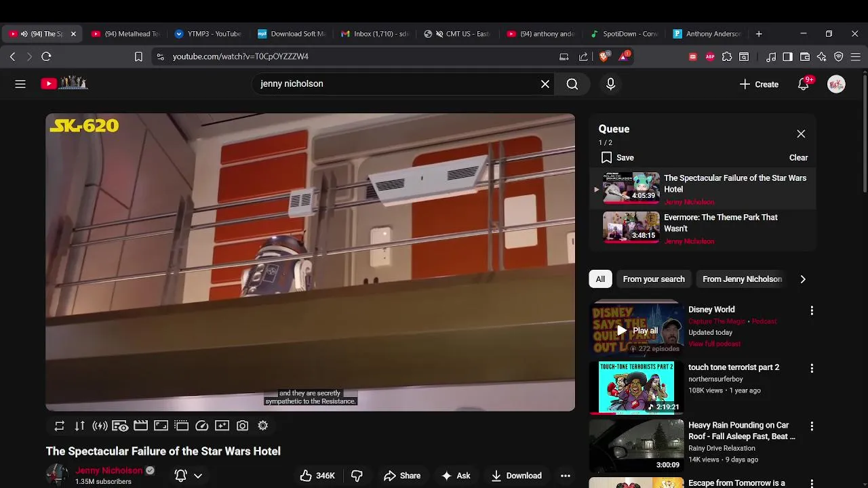Clear the queue
868x488 pixels.
[798, 157]
